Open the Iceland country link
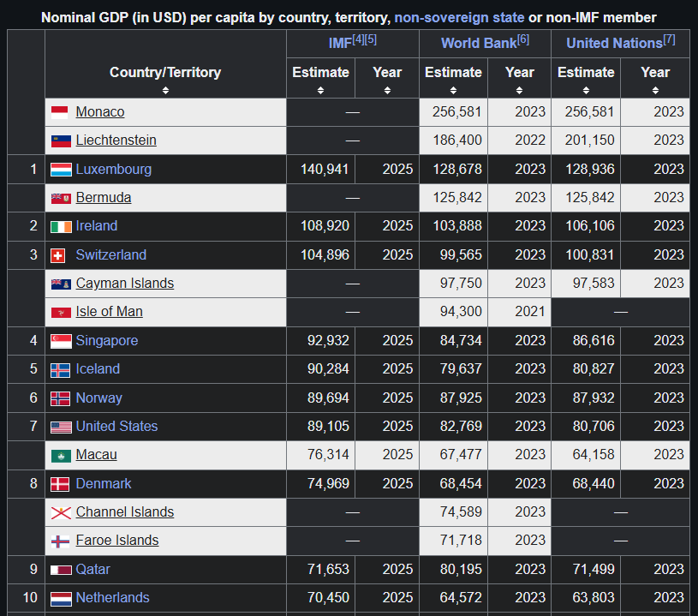Screen dimensions: 698x616 [x=98, y=368]
